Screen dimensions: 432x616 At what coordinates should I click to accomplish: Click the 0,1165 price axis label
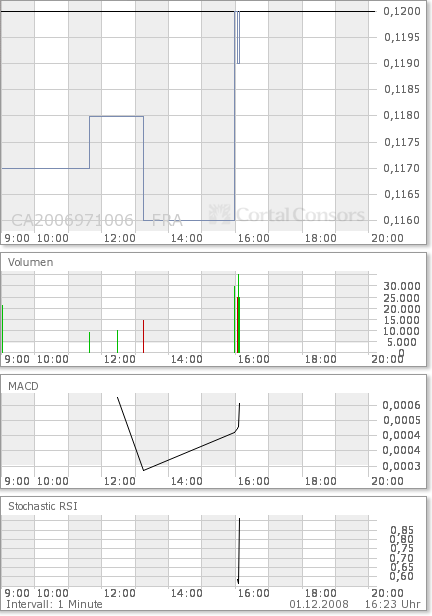[401, 194]
